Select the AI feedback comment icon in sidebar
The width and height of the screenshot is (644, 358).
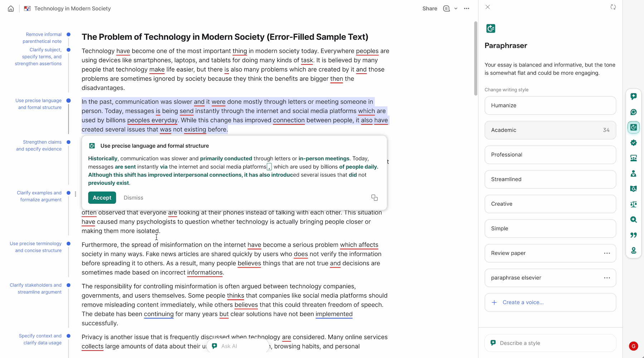[x=633, y=96]
